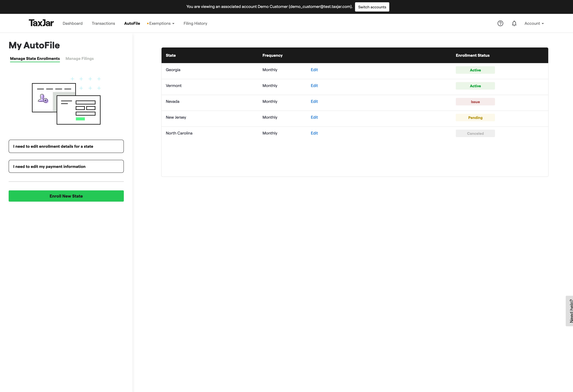Viewport: 573px width, 392px height.
Task: Switch to the Manage Filings tab
Action: [79, 59]
